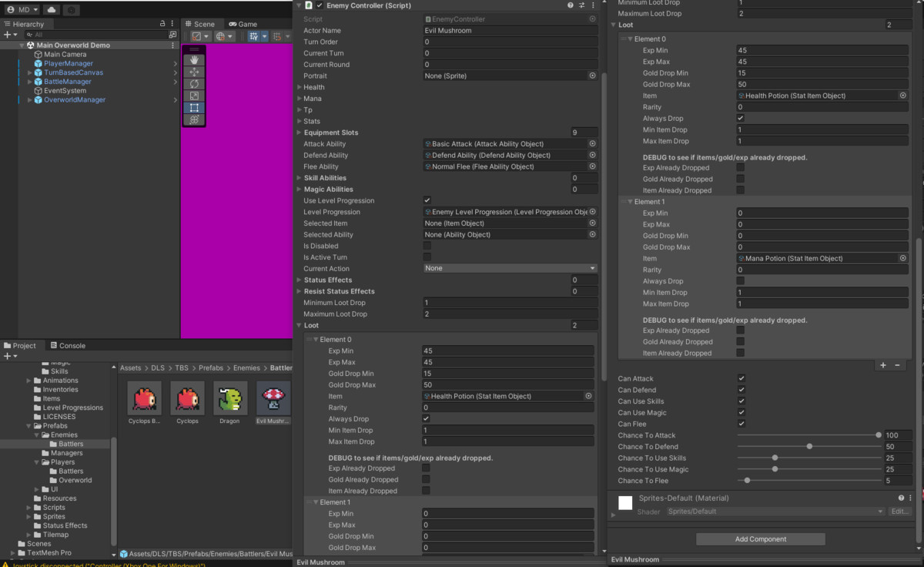Switch to the Console tab
The width and height of the screenshot is (924, 567).
pyautogui.click(x=68, y=346)
